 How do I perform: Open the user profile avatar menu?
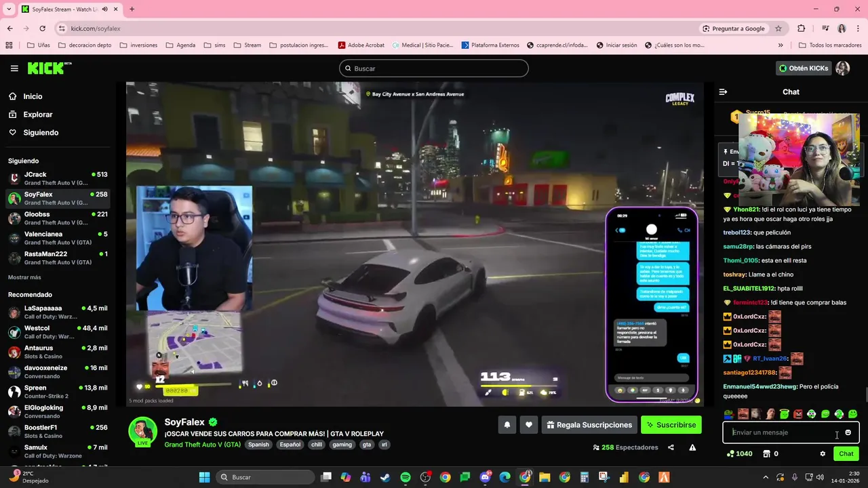843,68
